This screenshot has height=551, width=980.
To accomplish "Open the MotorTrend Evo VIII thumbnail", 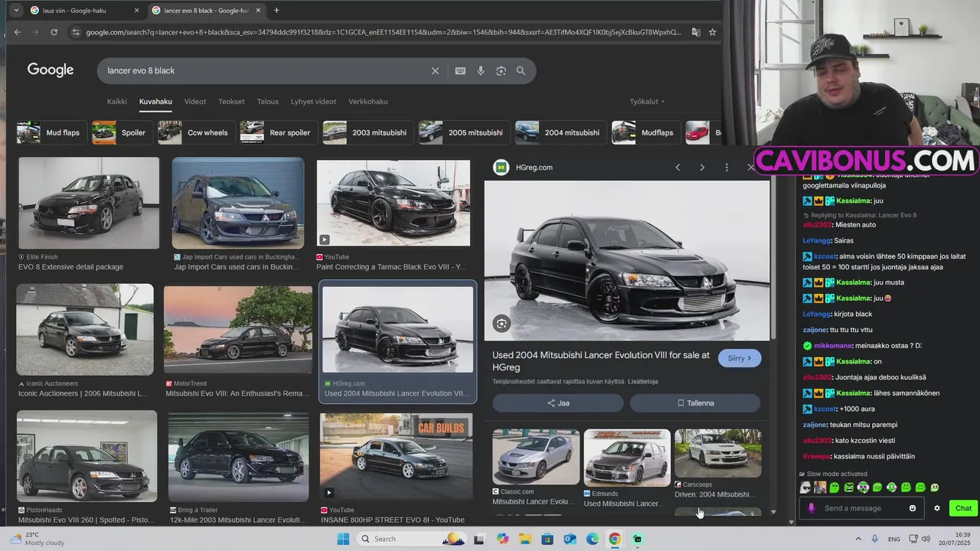I will click(x=238, y=330).
